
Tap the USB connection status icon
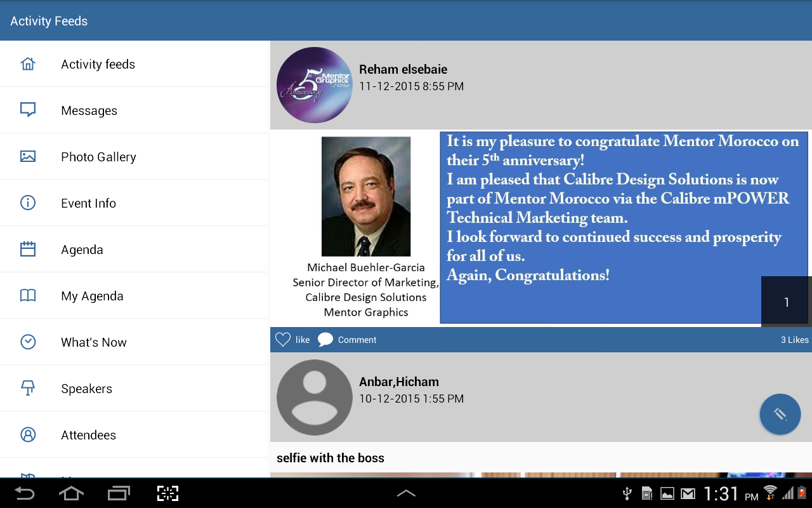click(627, 493)
